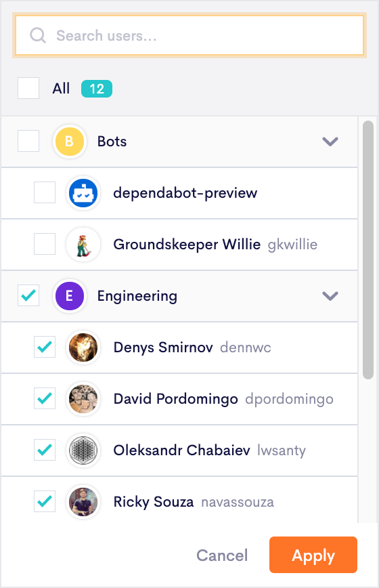
Task: Click the search magnifier icon
Action: 38,36
